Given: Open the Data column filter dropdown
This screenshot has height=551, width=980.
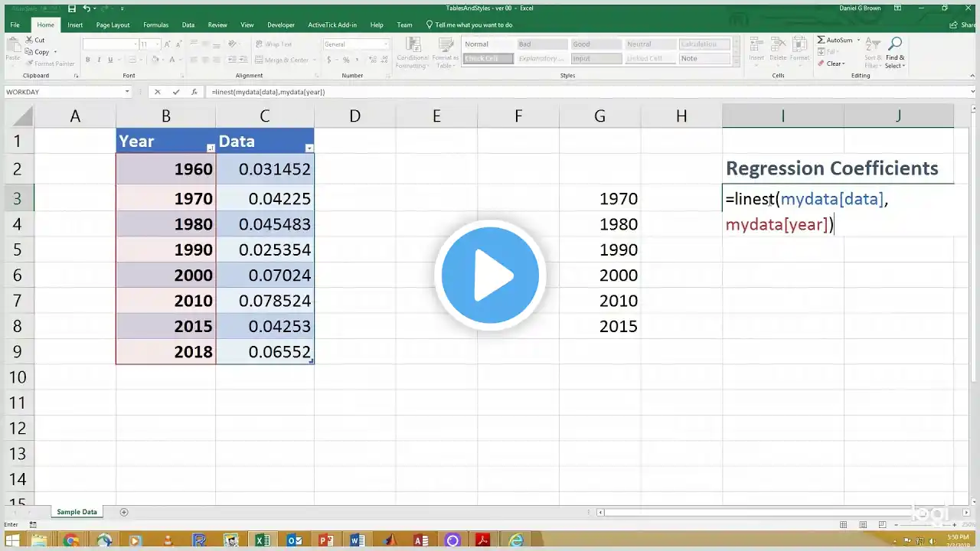Looking at the screenshot, I should pos(309,148).
